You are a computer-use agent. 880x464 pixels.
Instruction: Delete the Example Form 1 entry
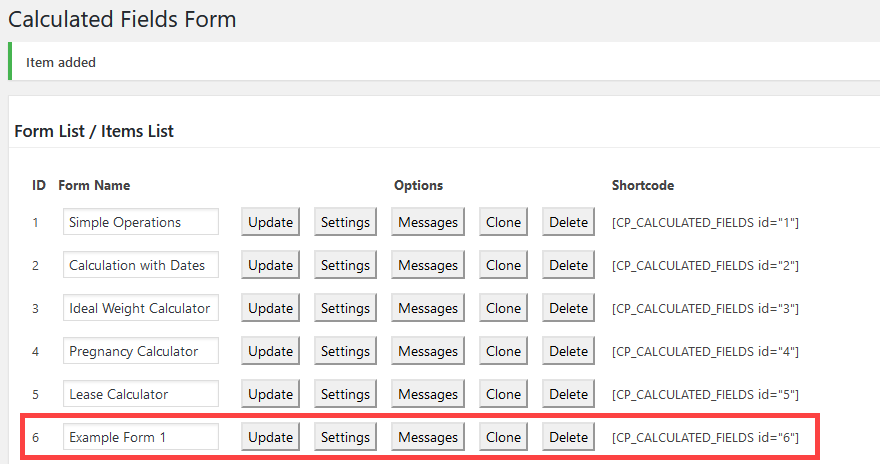pyautogui.click(x=568, y=437)
